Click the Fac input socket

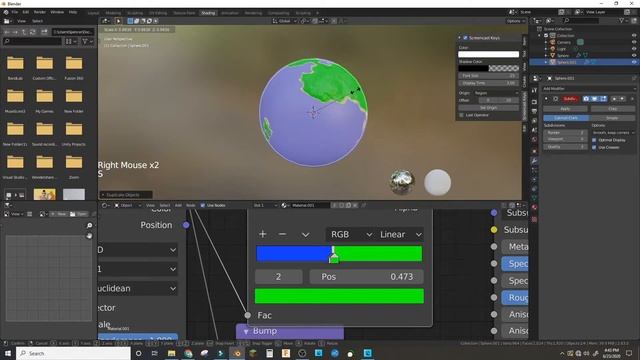coord(248,315)
